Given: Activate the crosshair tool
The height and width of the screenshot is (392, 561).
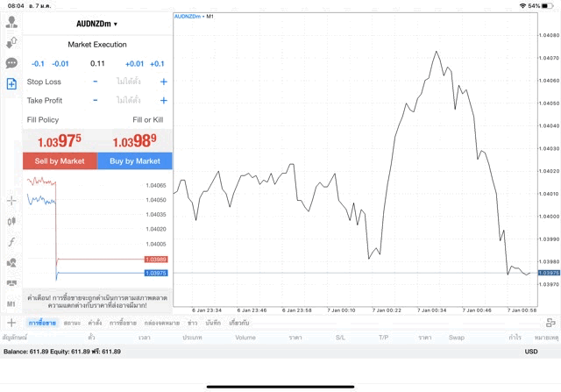Looking at the screenshot, I should coord(11,200).
